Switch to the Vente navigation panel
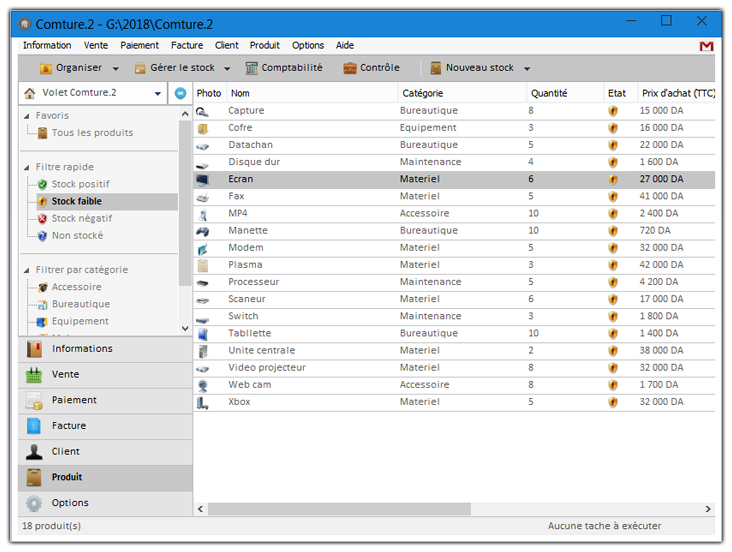 pyautogui.click(x=66, y=374)
